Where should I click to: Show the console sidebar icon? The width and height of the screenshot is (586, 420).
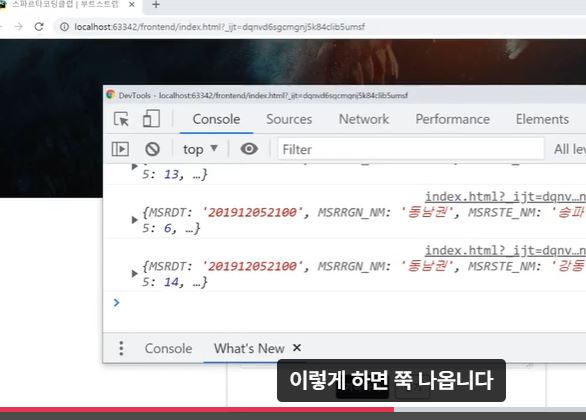[x=120, y=149]
